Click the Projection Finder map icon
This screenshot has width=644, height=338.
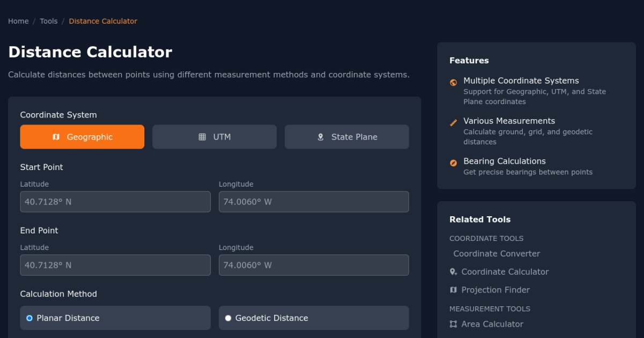[453, 290]
